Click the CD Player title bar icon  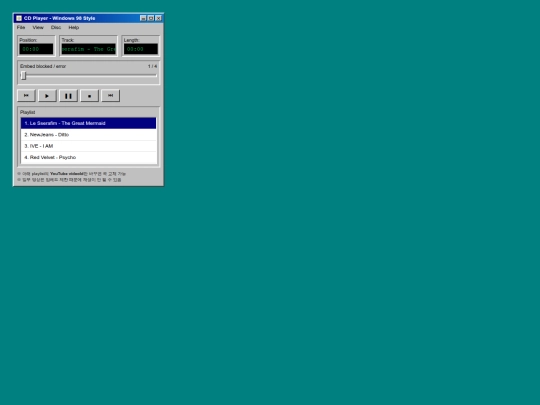click(19, 18)
